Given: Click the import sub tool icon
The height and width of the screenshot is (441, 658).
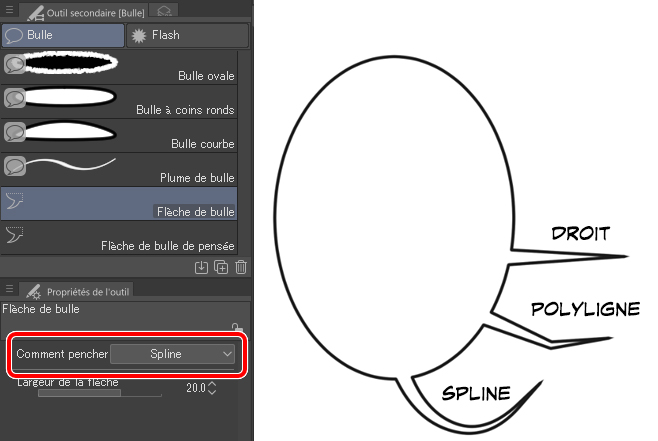Looking at the screenshot, I should (x=201, y=267).
